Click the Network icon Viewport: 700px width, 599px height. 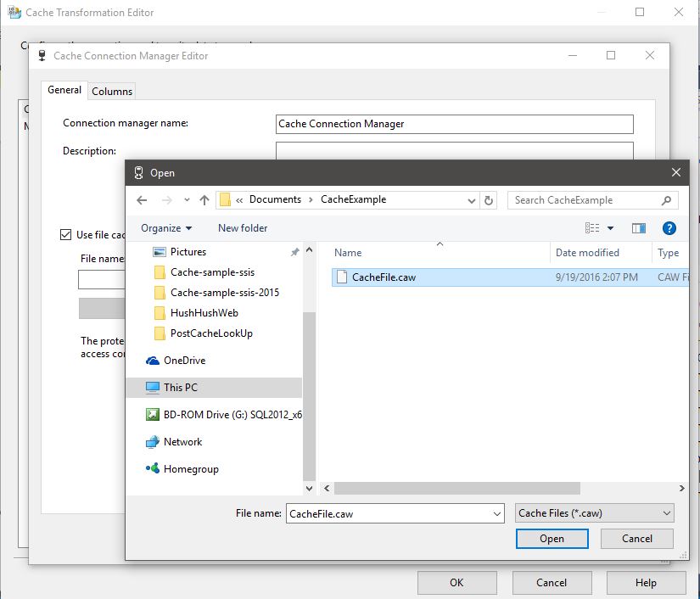[153, 442]
